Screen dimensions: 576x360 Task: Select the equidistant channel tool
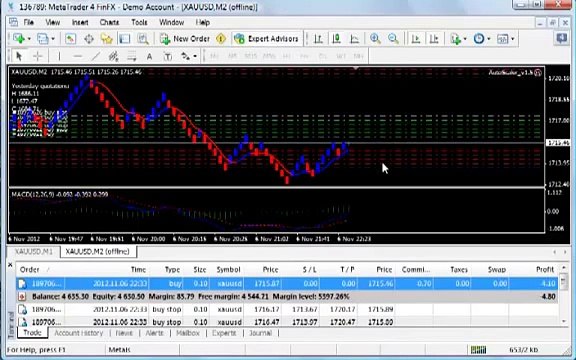pyautogui.click(x=114, y=56)
